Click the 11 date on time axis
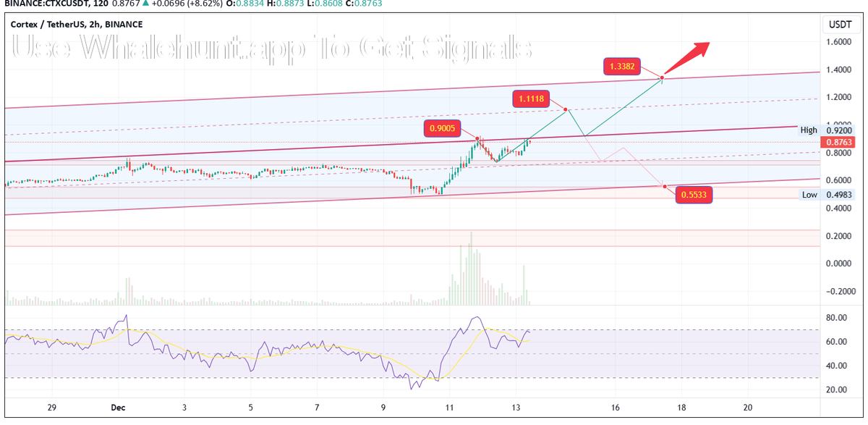Image resolution: width=868 pixels, height=425 pixels. click(x=449, y=407)
